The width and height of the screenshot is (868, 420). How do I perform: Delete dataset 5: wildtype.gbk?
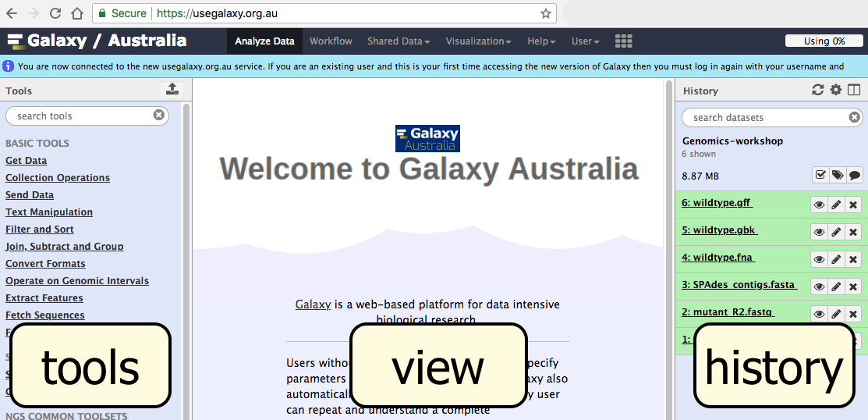point(853,232)
